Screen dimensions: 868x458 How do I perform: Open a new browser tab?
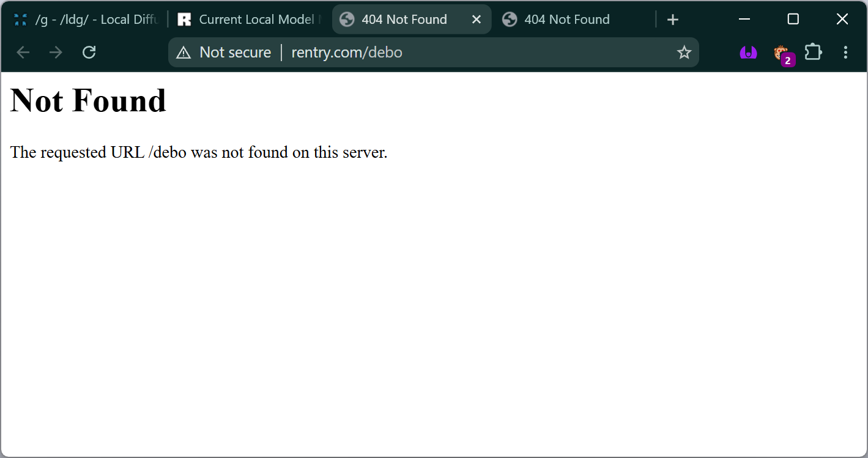tap(673, 20)
